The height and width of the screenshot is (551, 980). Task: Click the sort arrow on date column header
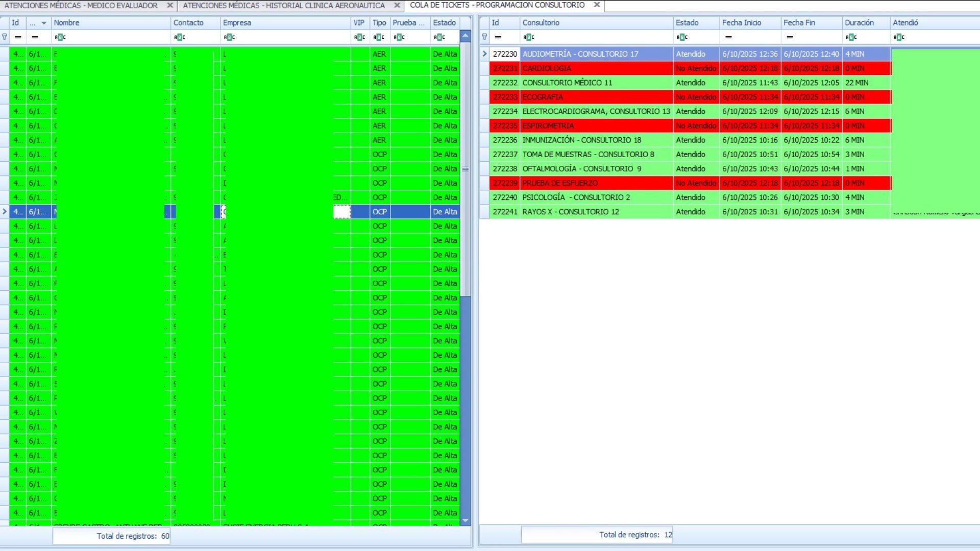(x=44, y=23)
